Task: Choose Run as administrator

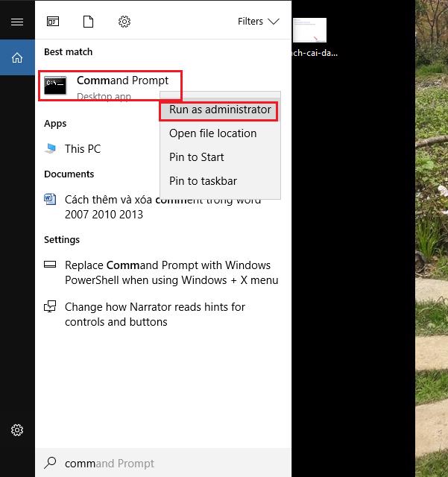Action: 220,110
